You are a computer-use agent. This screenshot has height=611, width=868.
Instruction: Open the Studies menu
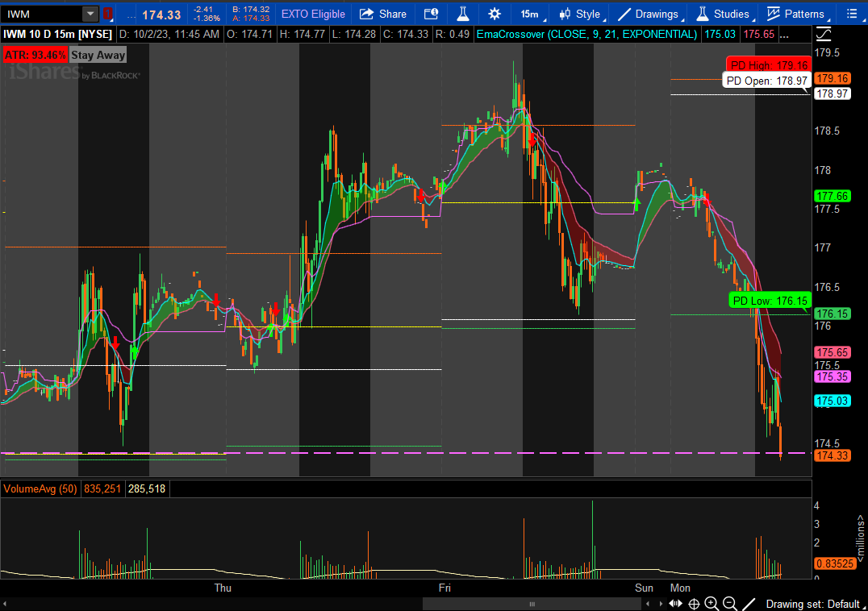[723, 14]
